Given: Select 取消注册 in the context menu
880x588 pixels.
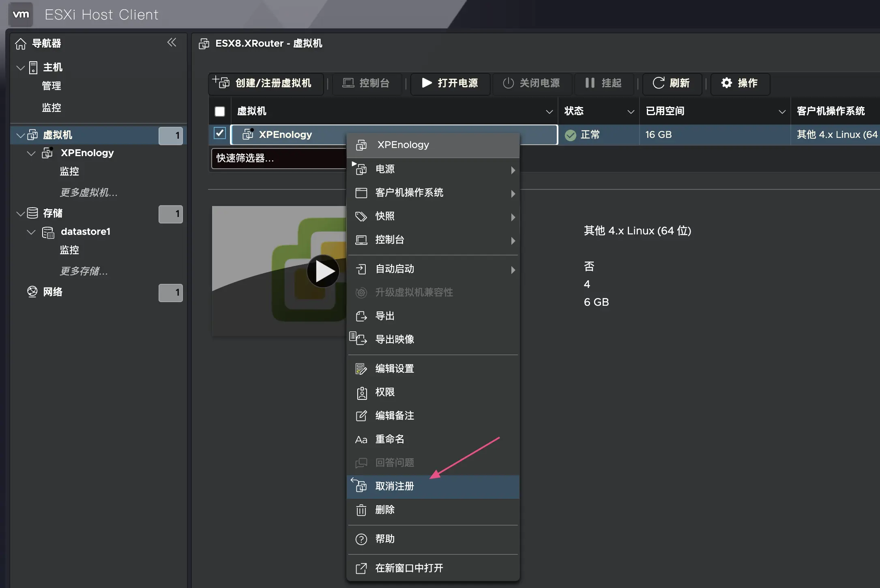Looking at the screenshot, I should [x=433, y=486].
